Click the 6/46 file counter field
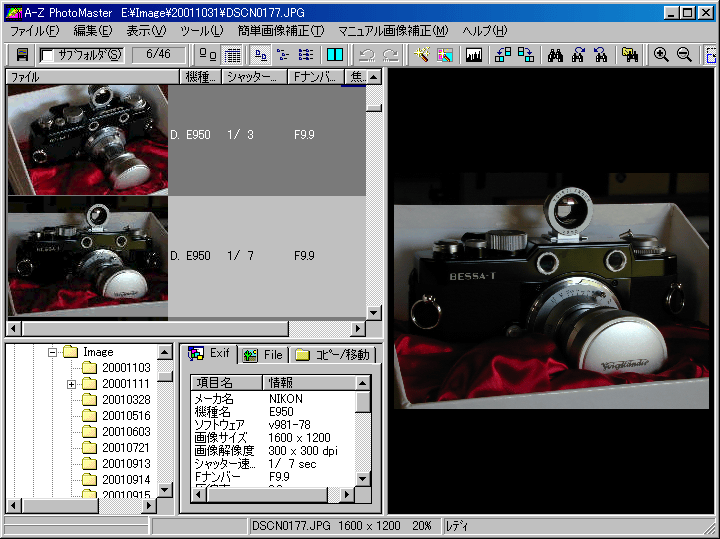720x539 pixels. pos(158,55)
